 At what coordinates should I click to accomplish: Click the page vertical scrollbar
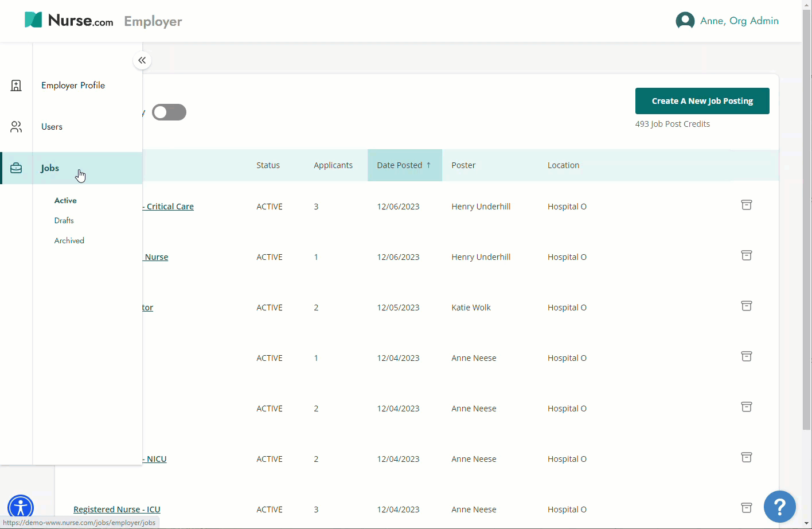coord(806,230)
